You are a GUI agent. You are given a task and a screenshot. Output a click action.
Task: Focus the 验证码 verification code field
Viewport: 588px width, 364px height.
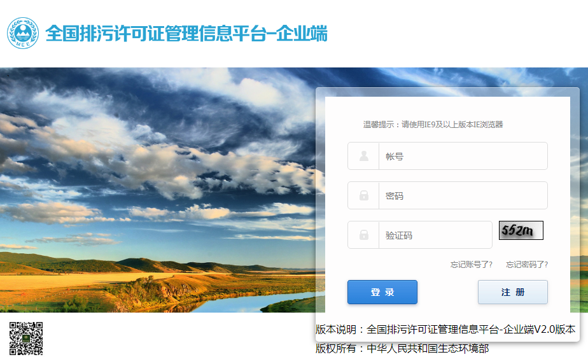point(435,235)
